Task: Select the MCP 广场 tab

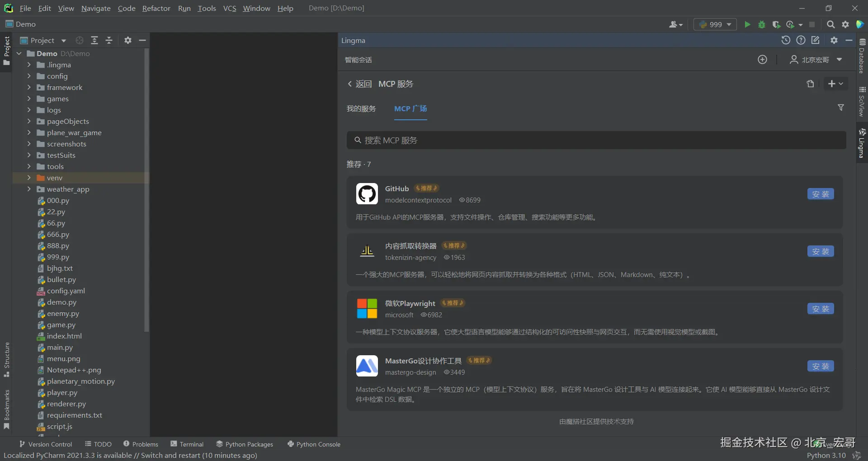Action: (410, 108)
